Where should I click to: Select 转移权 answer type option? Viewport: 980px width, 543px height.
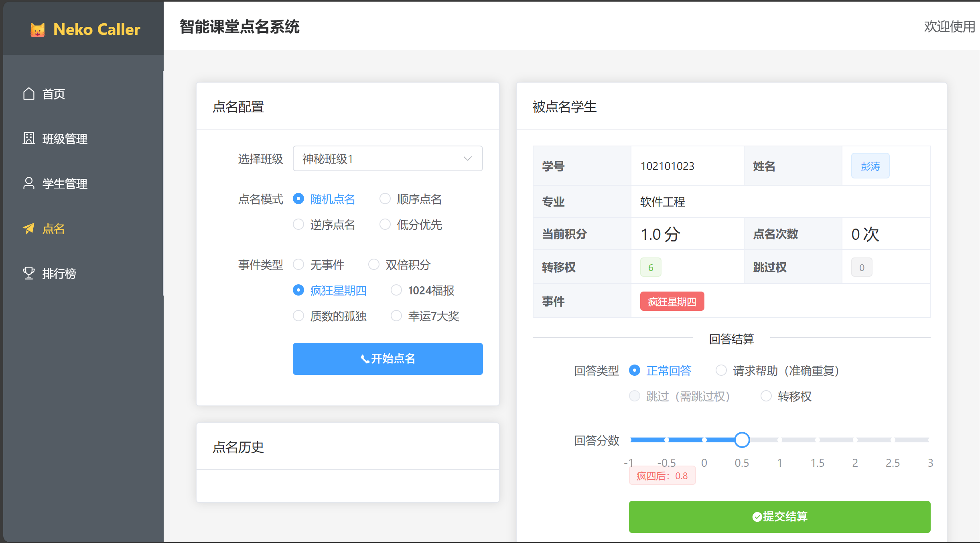tap(766, 396)
